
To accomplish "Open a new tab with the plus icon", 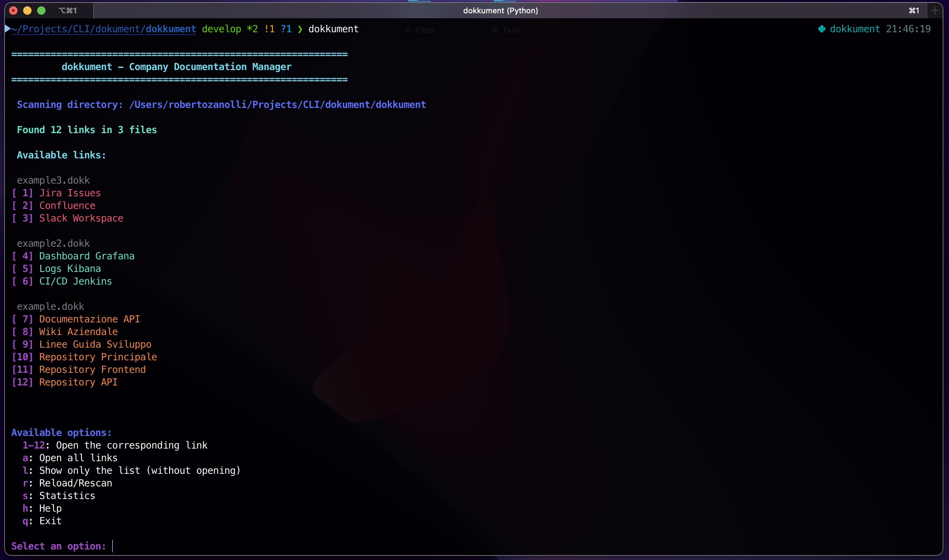I will (935, 11).
